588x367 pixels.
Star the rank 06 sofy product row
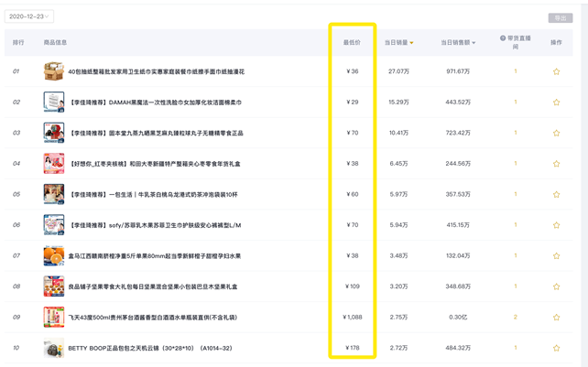pos(556,225)
